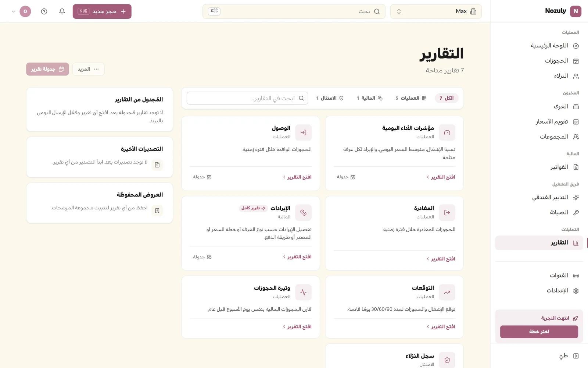Filter reports by الامتثال 1
588x368 pixels.
tap(330, 98)
